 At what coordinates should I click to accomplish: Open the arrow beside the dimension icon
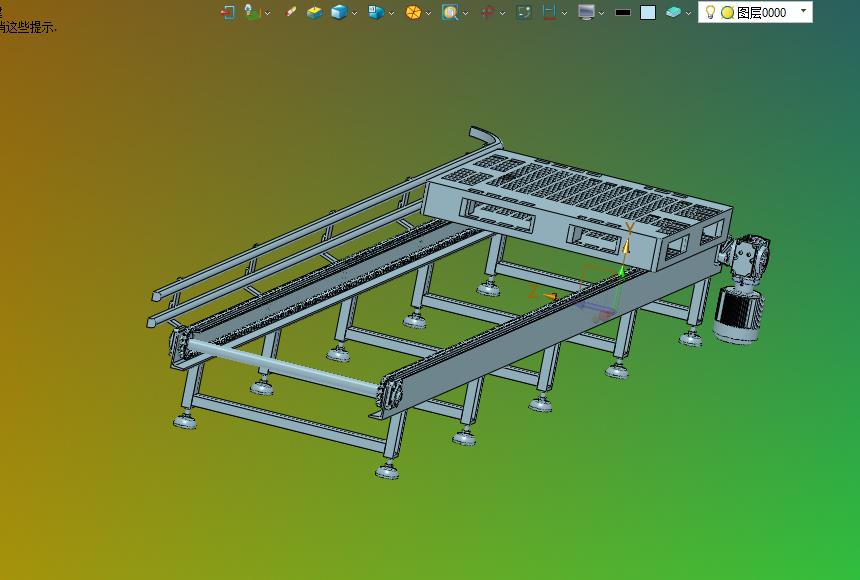[x=564, y=13]
